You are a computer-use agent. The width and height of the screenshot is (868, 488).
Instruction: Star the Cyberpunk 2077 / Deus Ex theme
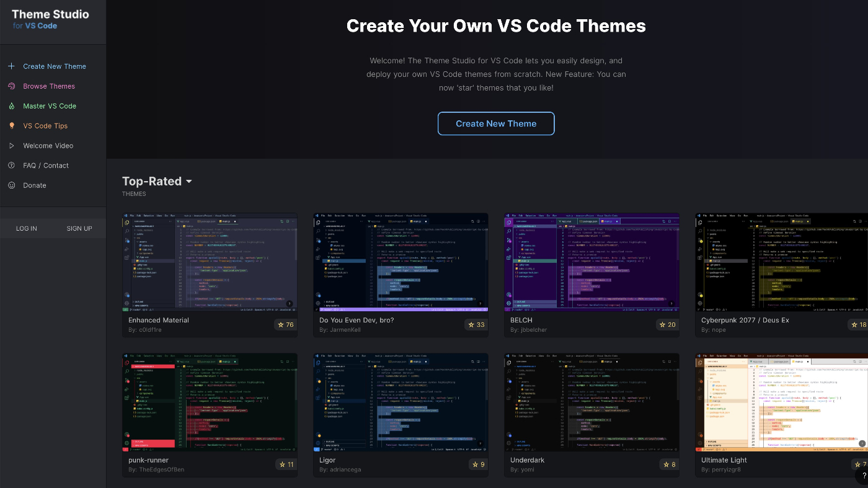(859, 325)
